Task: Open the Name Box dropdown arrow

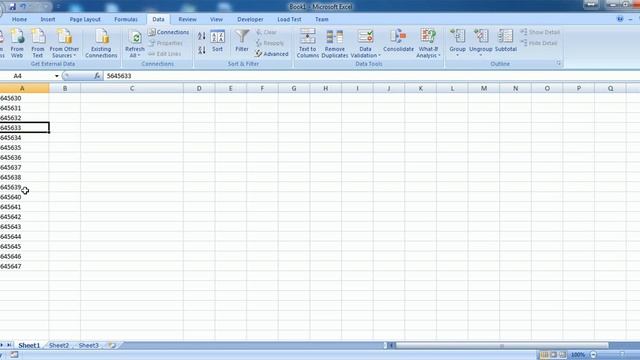Action: click(x=57, y=76)
